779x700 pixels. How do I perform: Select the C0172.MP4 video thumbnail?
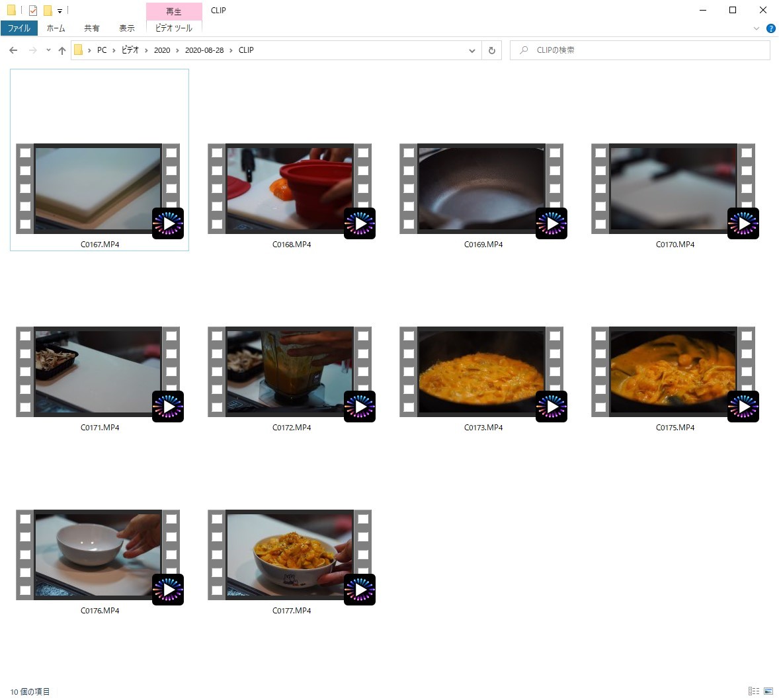290,372
